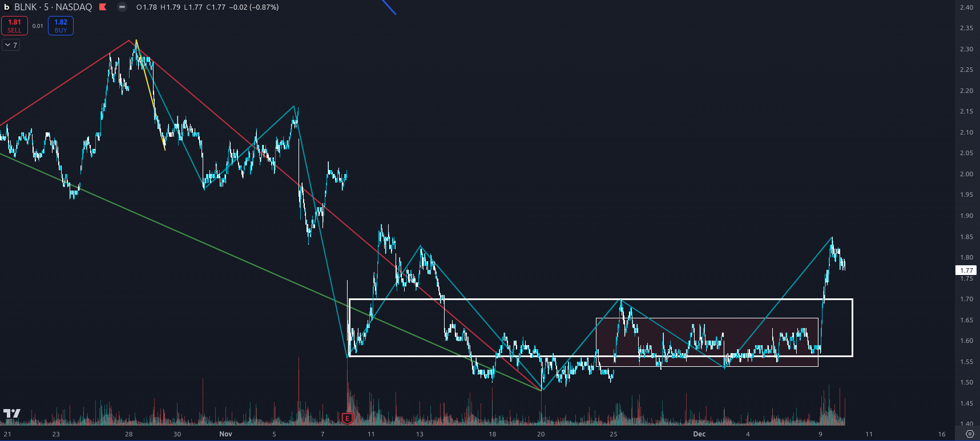Image resolution: width=980 pixels, height=441 pixels.
Task: Click the current price label 1.77
Action: pyautogui.click(x=966, y=270)
